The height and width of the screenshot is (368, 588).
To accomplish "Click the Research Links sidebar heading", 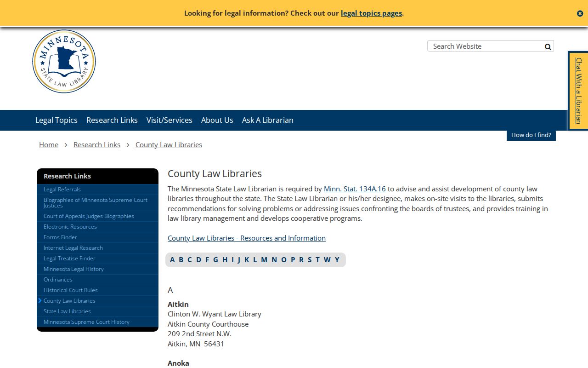I will point(67,176).
